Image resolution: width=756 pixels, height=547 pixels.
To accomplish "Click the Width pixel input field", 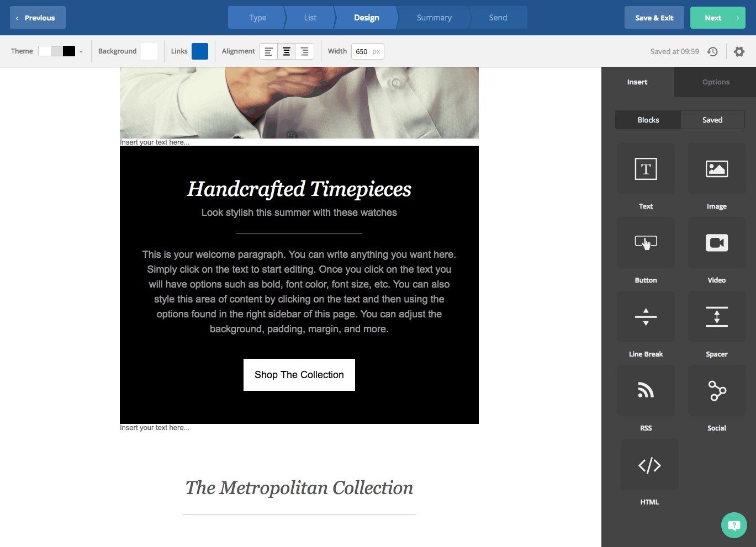I will (363, 51).
